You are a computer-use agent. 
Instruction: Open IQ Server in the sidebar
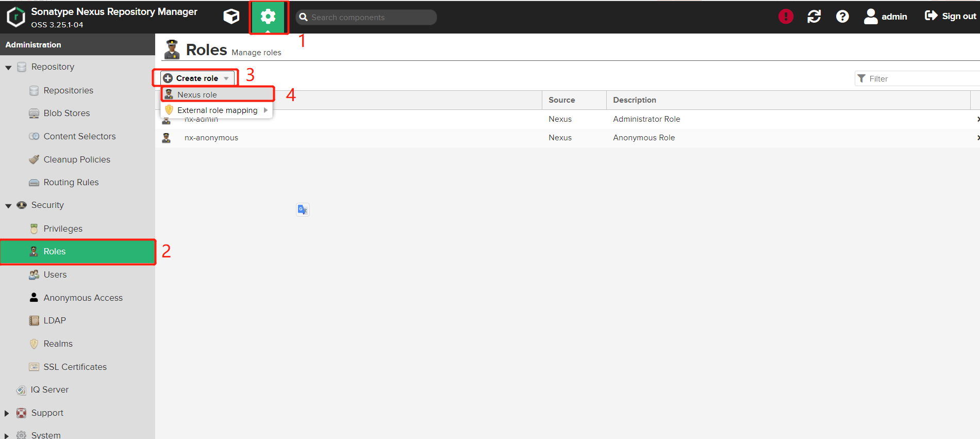point(49,389)
